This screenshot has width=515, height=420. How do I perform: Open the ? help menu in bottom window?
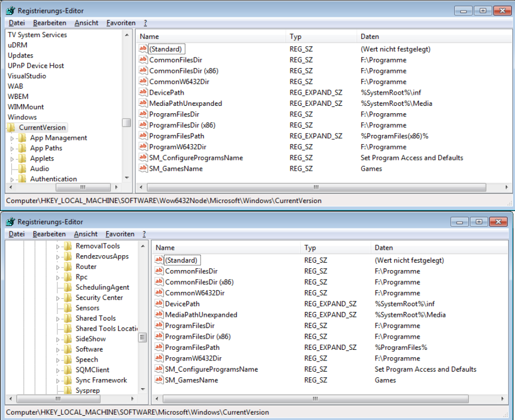tap(144, 234)
